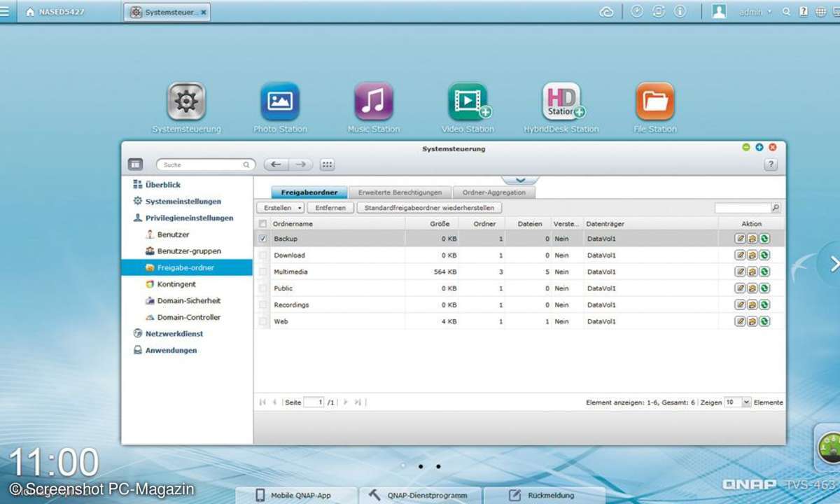Open external devices sync icon
This screenshot has width=840, height=504.
(658, 12)
